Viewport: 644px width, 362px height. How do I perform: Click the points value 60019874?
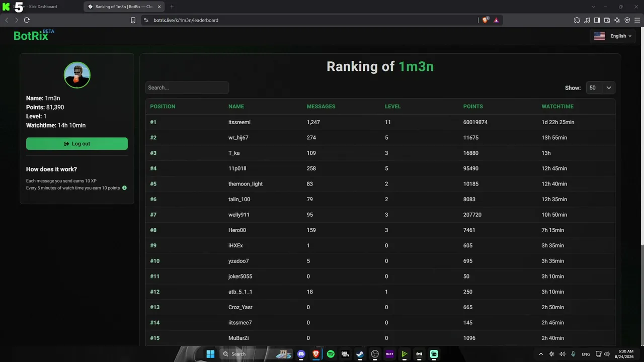[x=475, y=122]
